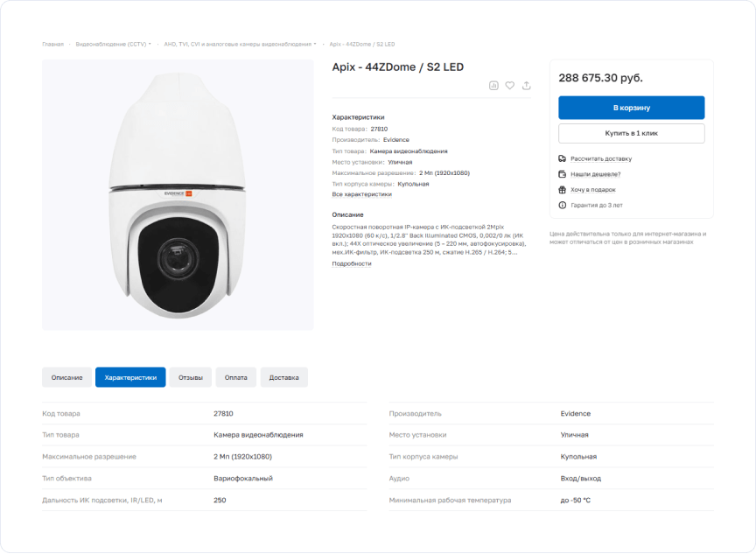Switch to the Отзывы tab
The image size is (756, 554).
191,377
